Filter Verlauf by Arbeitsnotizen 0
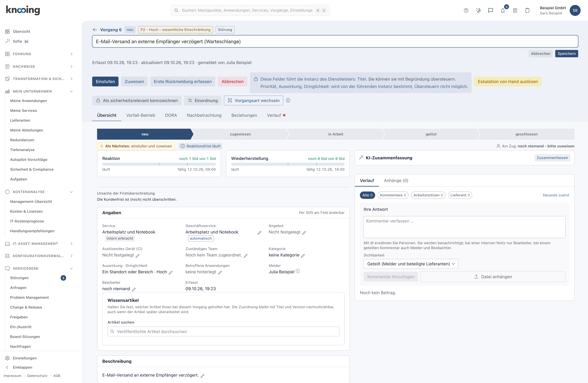 point(428,195)
